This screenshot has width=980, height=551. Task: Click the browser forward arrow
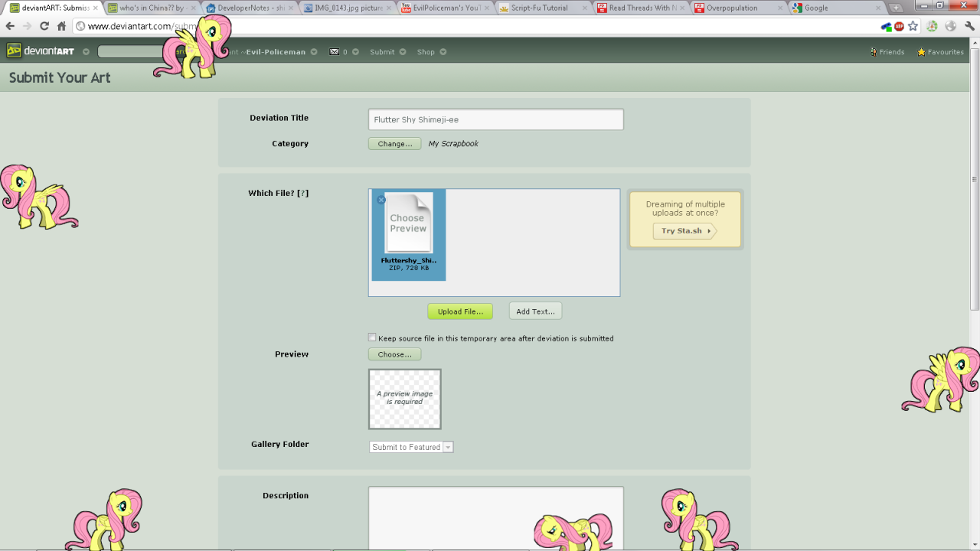coord(28,26)
